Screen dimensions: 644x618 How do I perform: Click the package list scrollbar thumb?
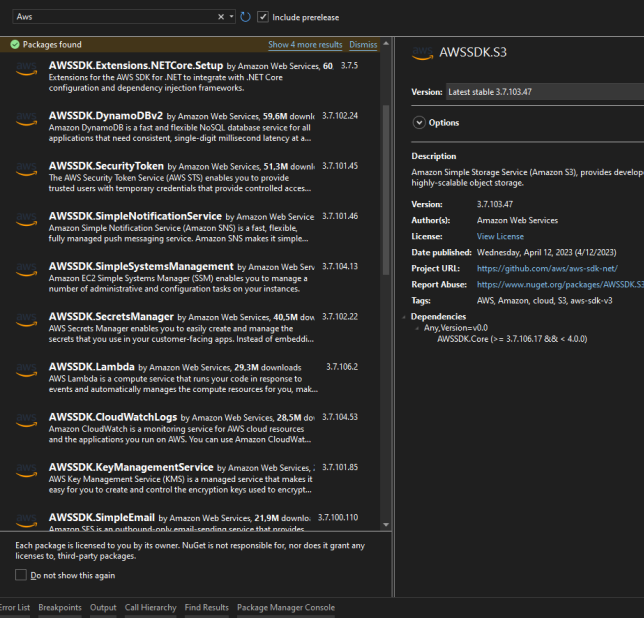click(386, 190)
